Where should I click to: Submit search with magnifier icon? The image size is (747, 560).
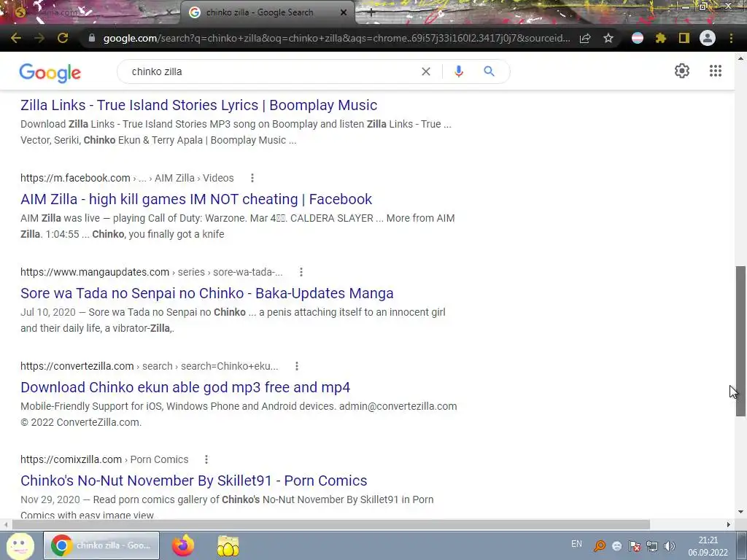coord(489,71)
